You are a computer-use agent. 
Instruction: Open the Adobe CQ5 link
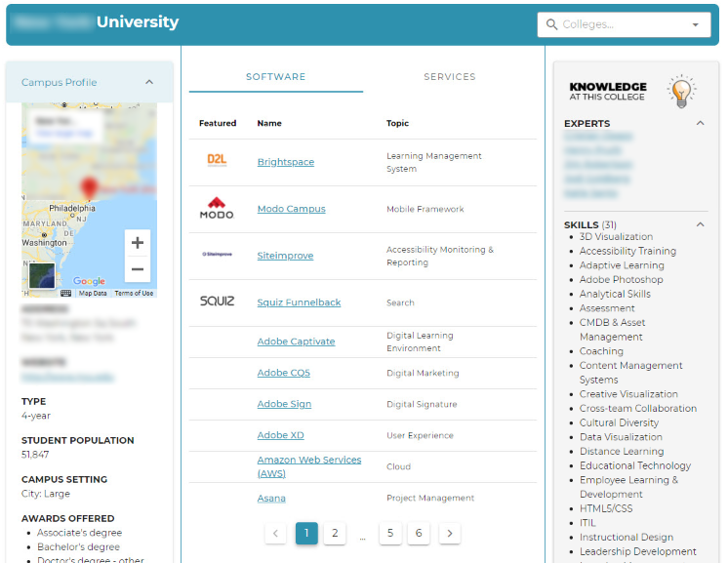[284, 373]
